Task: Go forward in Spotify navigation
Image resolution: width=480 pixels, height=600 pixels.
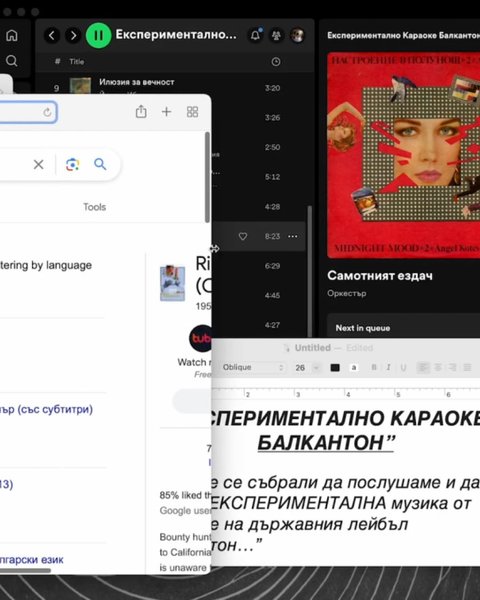Action: 73,36
